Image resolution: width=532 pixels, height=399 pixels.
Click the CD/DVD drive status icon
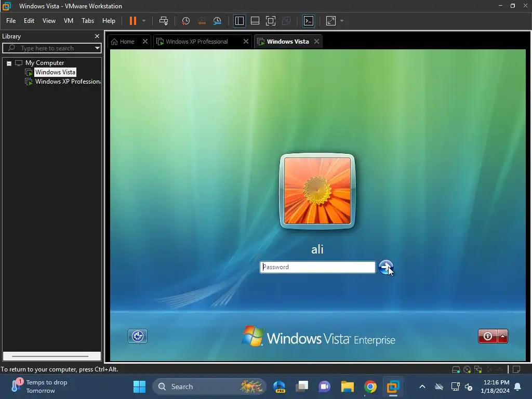point(467,369)
